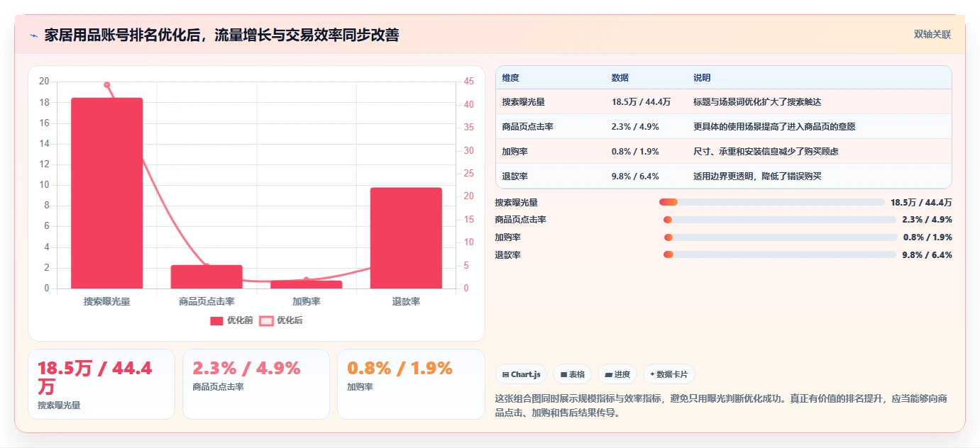Click the 18.5万 / 44.4万 data card

pyautogui.click(x=101, y=384)
